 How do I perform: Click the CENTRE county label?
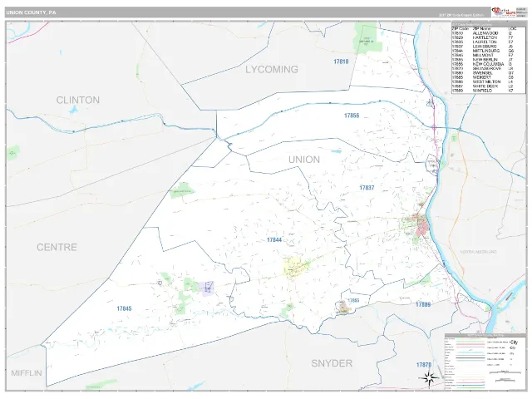pyautogui.click(x=57, y=247)
